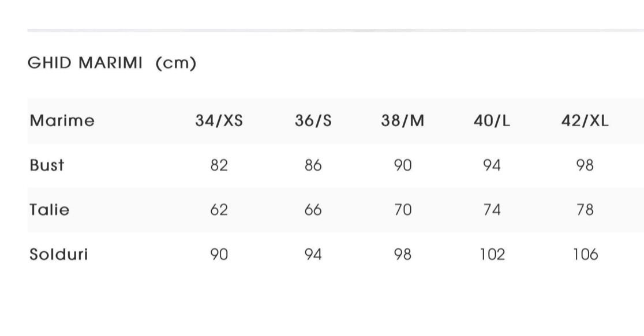Select the Talie value 78 for 42/XL
The height and width of the screenshot is (336, 644).
click(x=585, y=210)
